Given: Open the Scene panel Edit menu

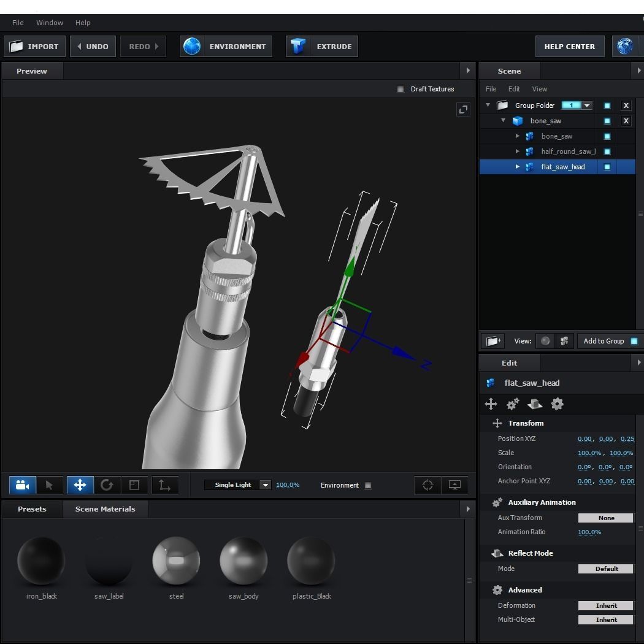Looking at the screenshot, I should coord(514,89).
